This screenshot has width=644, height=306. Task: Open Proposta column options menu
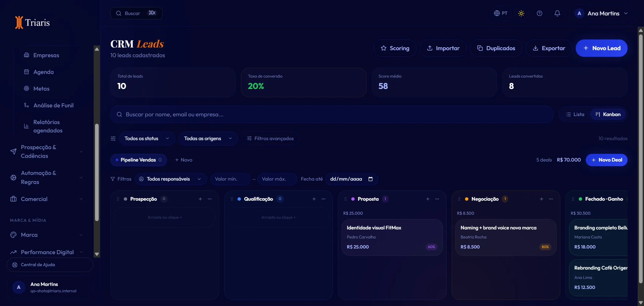[437, 199]
